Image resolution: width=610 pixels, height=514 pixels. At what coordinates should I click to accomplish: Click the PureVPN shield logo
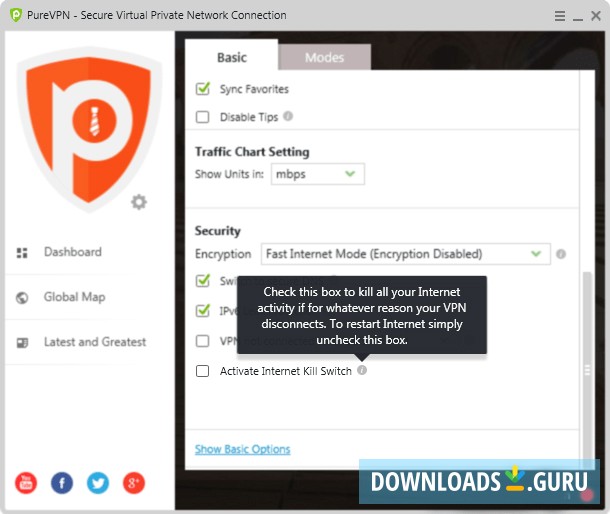coord(89,130)
